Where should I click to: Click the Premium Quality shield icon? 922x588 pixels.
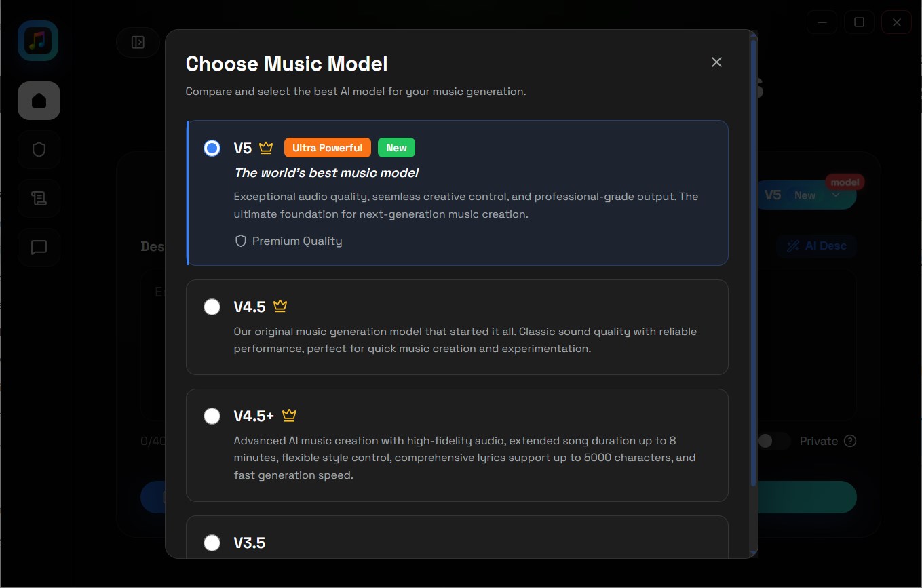coord(241,241)
